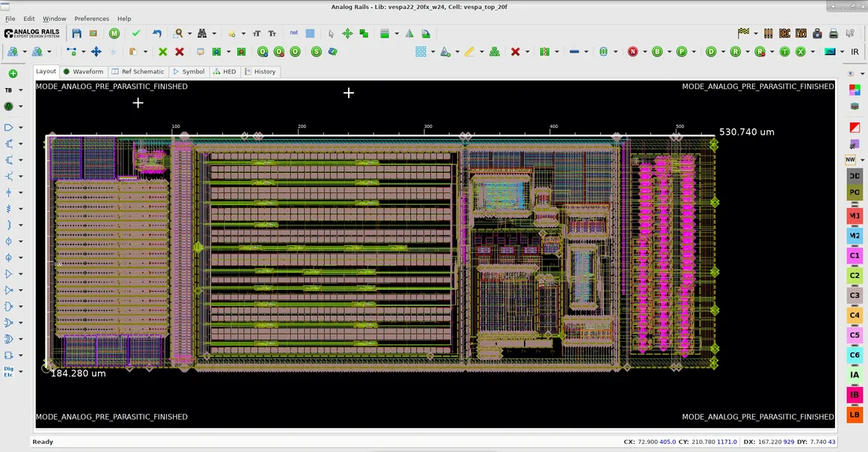Screen dimensions: 868x452
Task: Toggle the M1 layer button
Action: [x=855, y=216]
